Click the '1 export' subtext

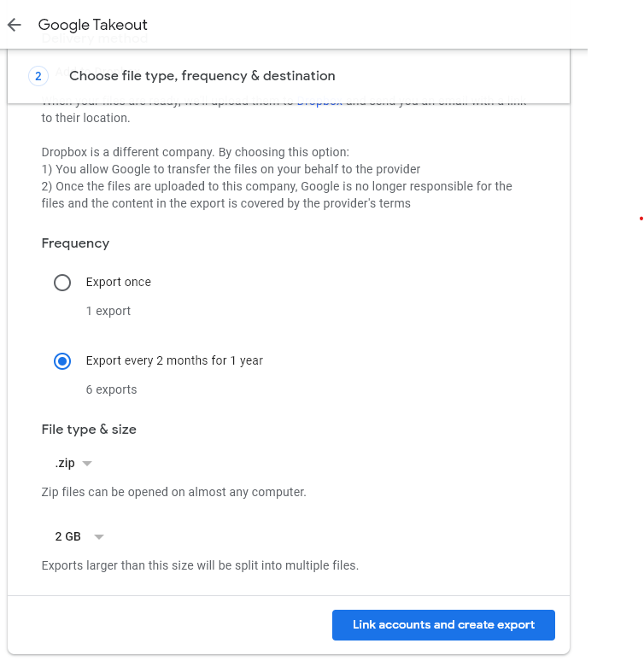(x=108, y=311)
